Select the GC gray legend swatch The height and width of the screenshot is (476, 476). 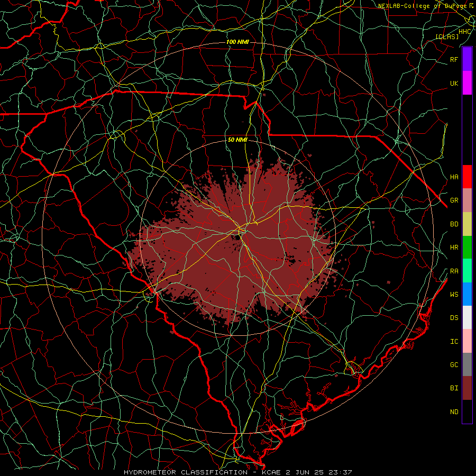(x=467, y=364)
